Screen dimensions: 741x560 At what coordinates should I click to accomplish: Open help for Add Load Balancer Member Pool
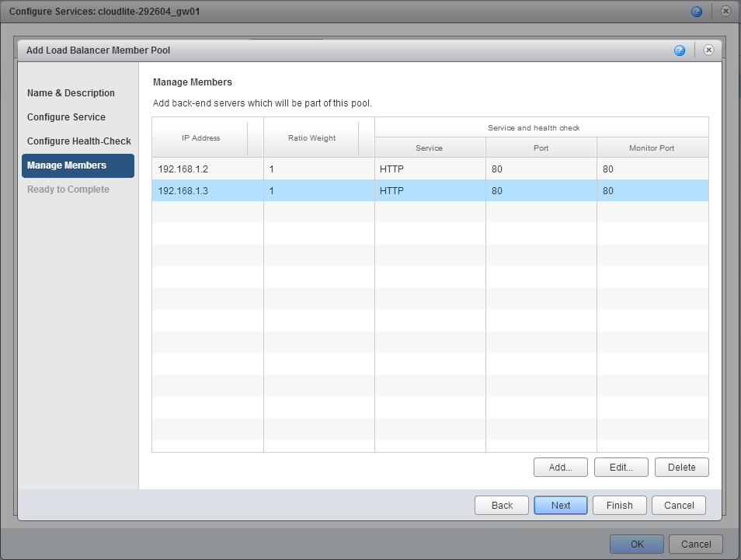click(x=680, y=50)
